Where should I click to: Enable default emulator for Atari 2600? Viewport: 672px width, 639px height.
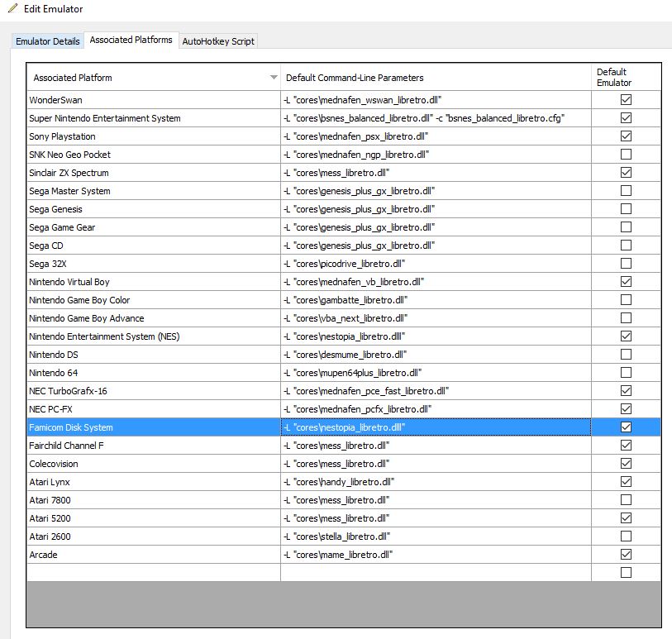(627, 536)
